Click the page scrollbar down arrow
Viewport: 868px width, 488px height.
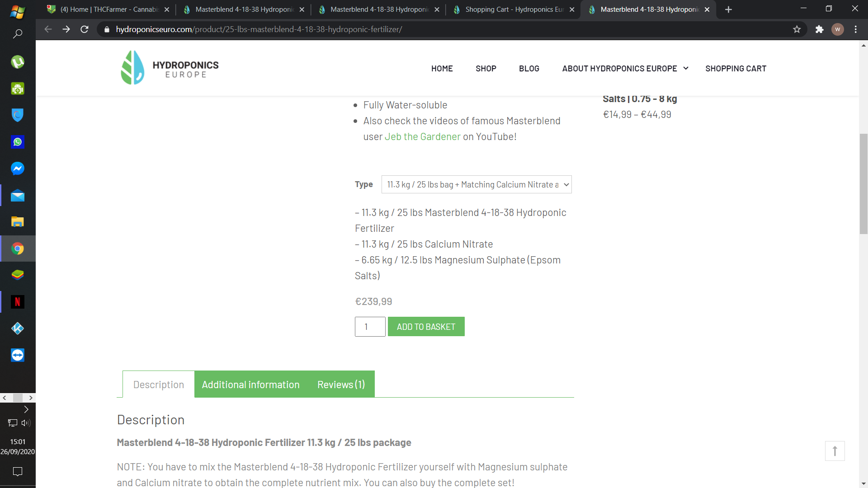(x=863, y=483)
